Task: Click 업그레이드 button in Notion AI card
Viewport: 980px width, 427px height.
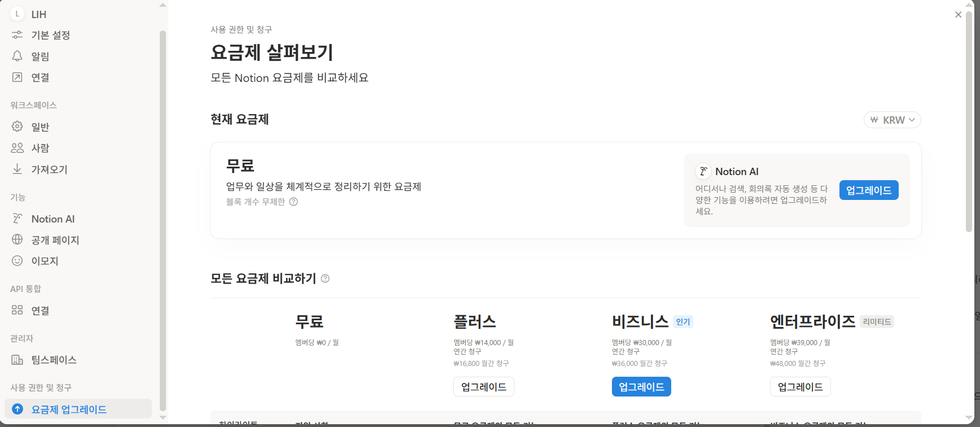Action: click(868, 190)
